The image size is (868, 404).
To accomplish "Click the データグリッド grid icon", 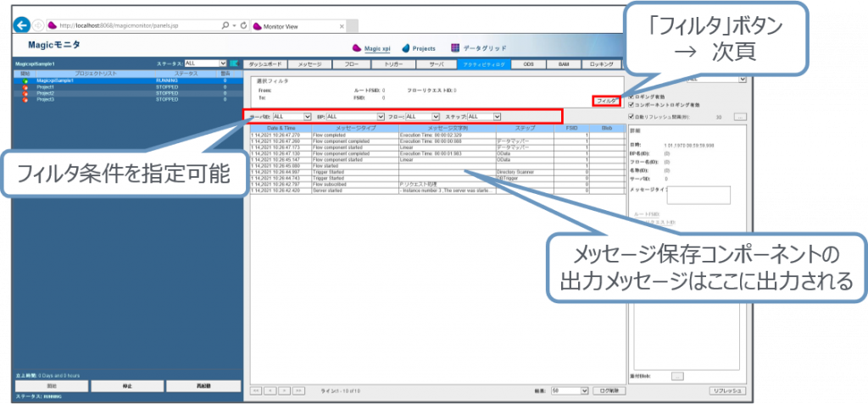I will click(456, 47).
